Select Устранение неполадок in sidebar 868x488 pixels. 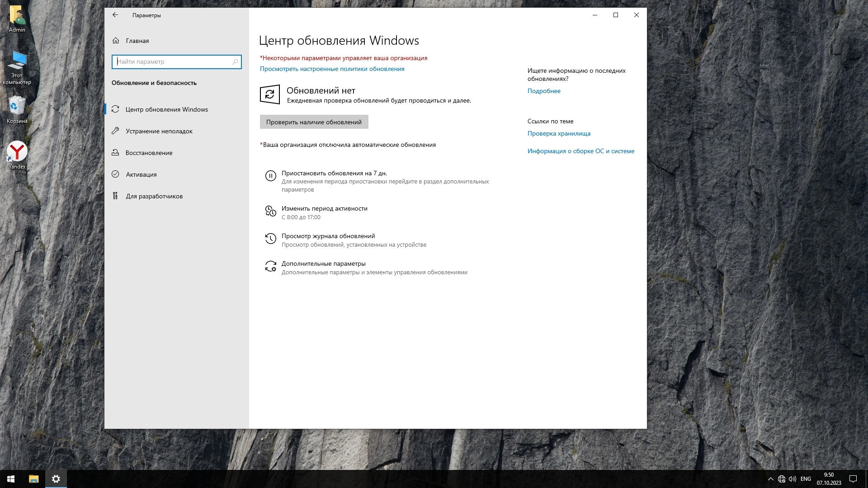(x=159, y=131)
